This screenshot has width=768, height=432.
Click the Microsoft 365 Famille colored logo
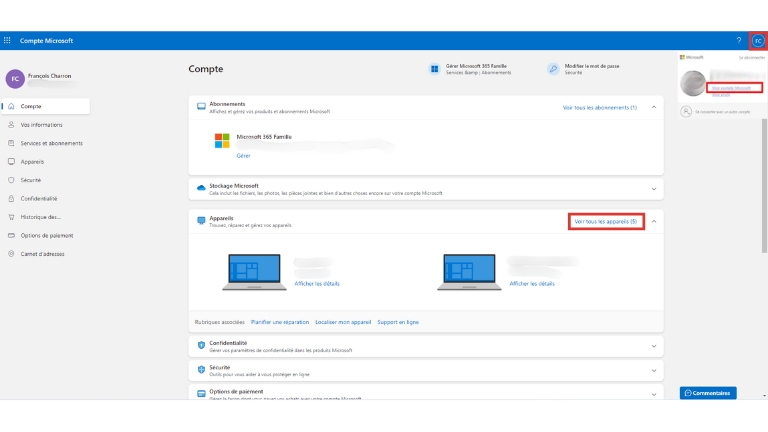coord(222,140)
